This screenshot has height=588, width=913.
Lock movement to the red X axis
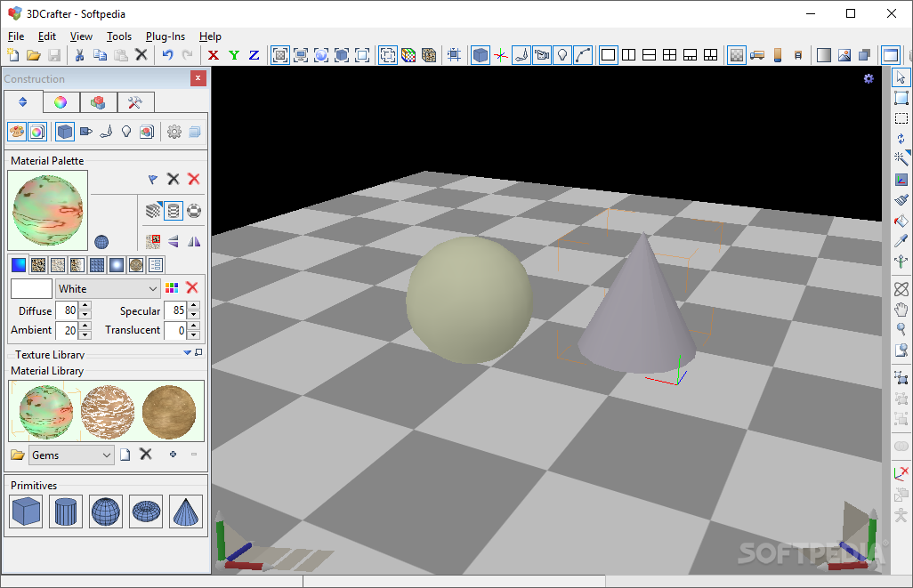click(x=214, y=55)
